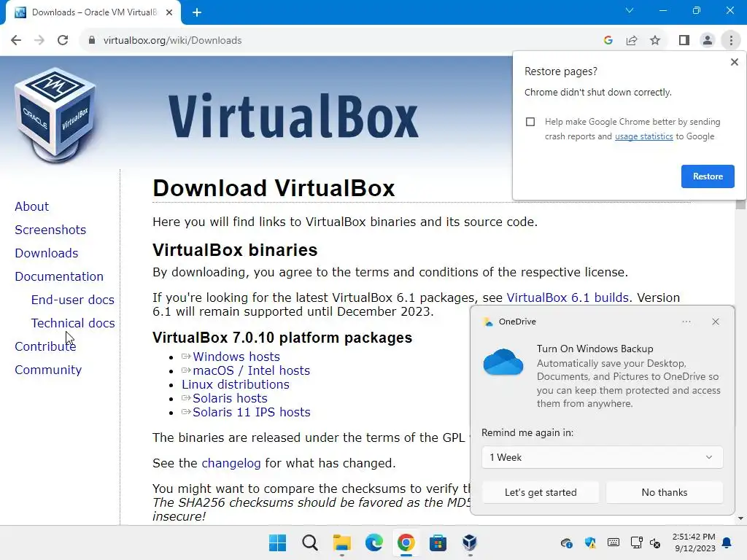This screenshot has height=560, width=747.
Task: Open Windows Security tray icon
Action: point(589,542)
